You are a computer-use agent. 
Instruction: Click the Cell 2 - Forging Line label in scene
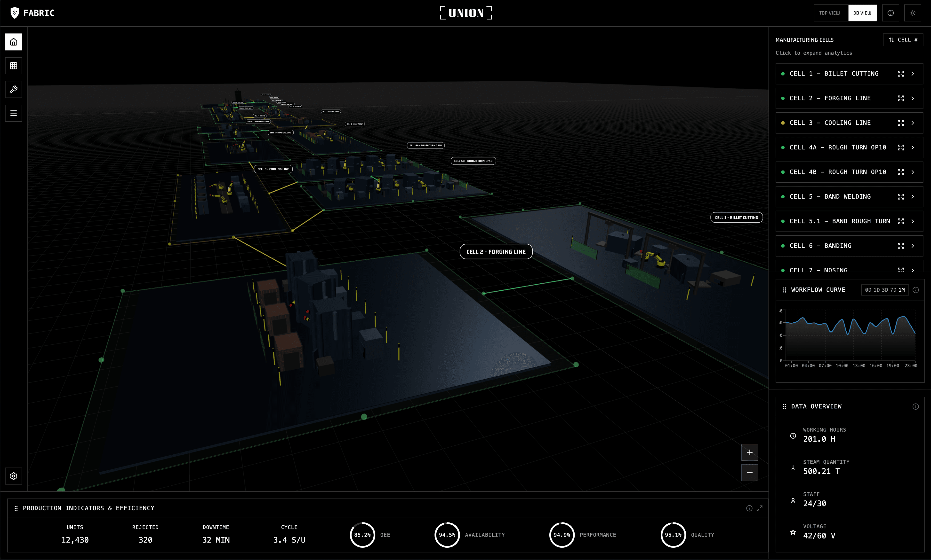[x=496, y=252]
